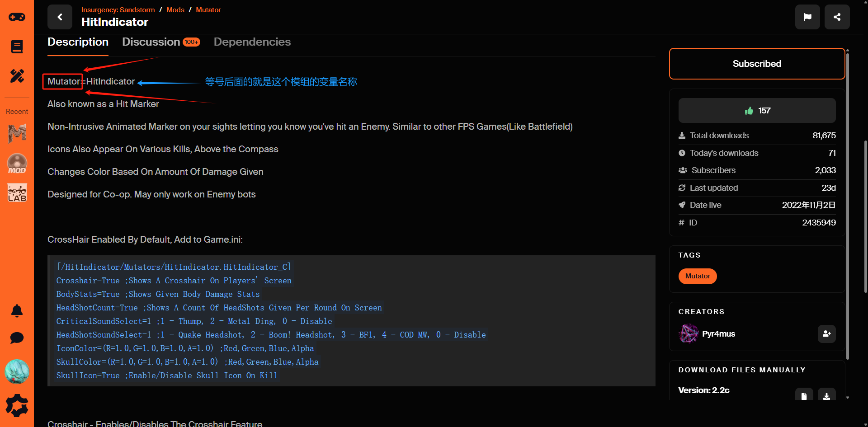View file details for version 2.2c
The height and width of the screenshot is (427, 868).
(x=804, y=395)
